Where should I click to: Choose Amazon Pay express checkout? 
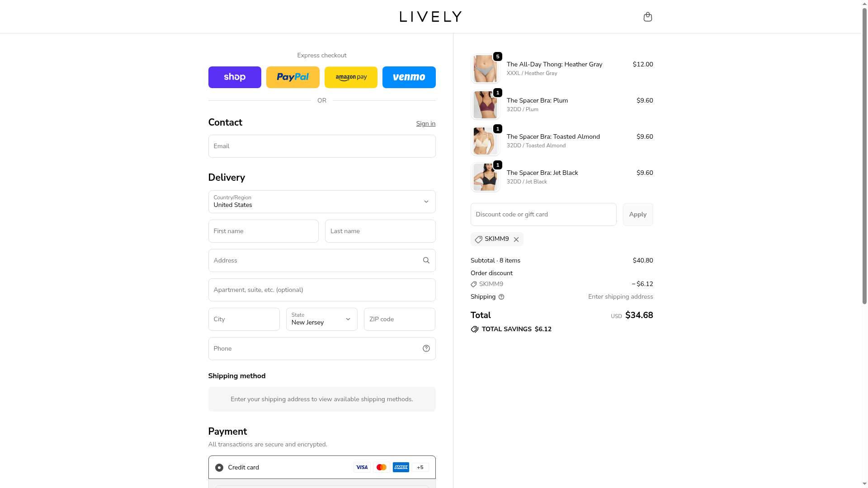[x=351, y=77]
